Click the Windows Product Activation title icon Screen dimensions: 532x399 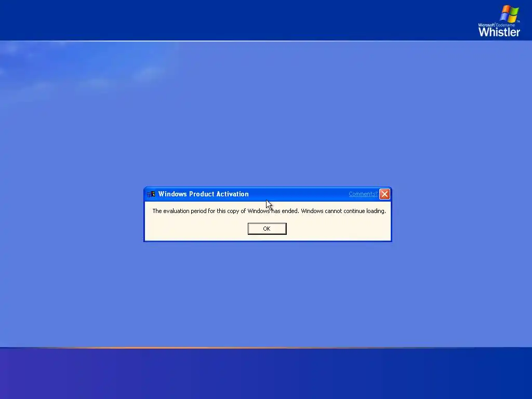(151, 194)
